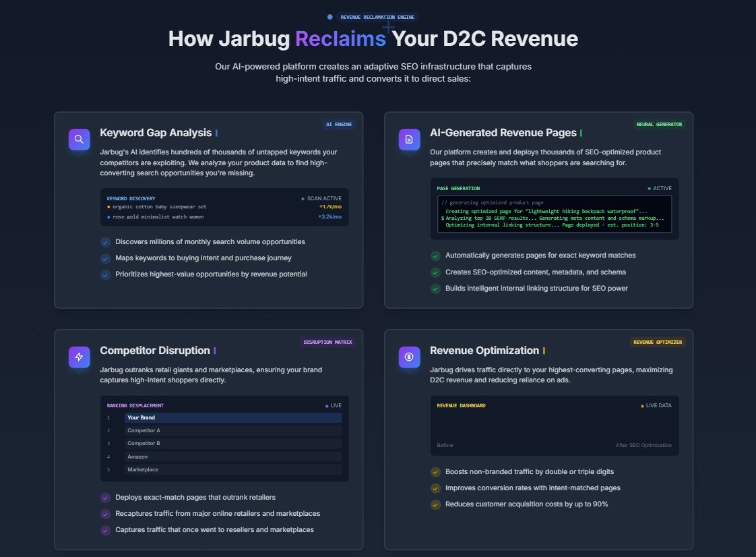The height and width of the screenshot is (557, 756).
Task: Select the "Amazon" ranking row
Action: pyautogui.click(x=233, y=457)
